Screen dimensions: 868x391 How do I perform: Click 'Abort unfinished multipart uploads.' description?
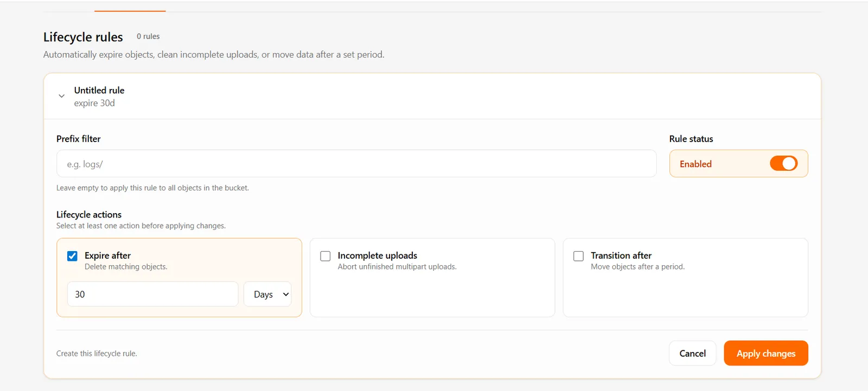[397, 267]
